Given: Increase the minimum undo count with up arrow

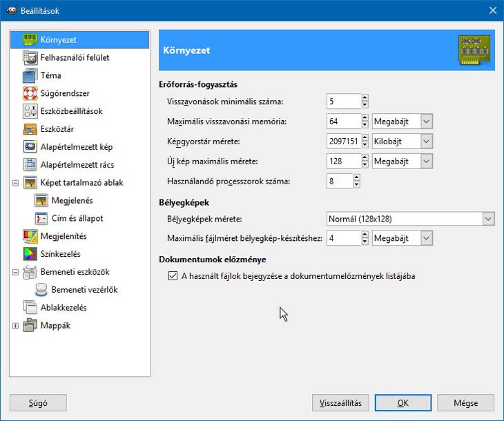Looking at the screenshot, I should click(365, 98).
